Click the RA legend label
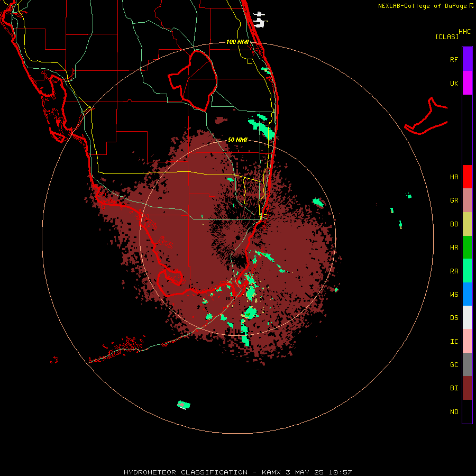476x476 pixels. coord(454,271)
